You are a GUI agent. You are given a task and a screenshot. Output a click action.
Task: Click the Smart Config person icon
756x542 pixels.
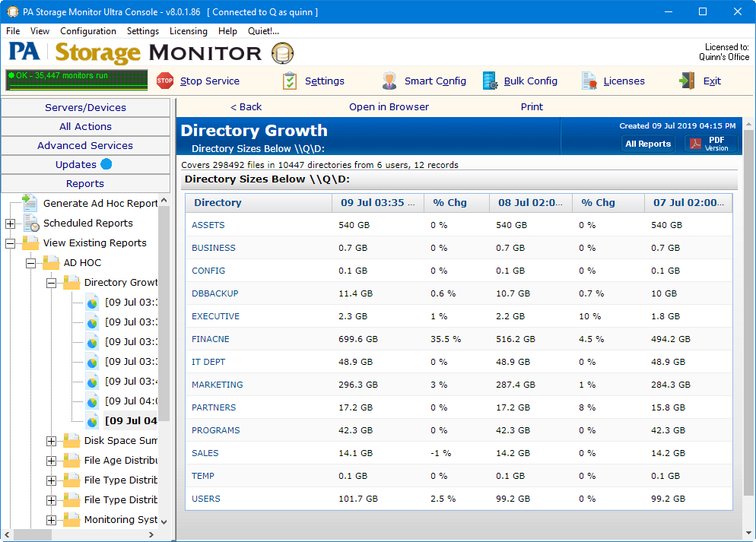[x=389, y=81]
